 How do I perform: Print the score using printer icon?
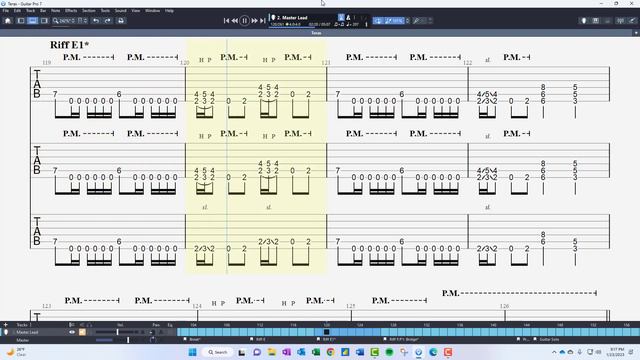[121, 20]
